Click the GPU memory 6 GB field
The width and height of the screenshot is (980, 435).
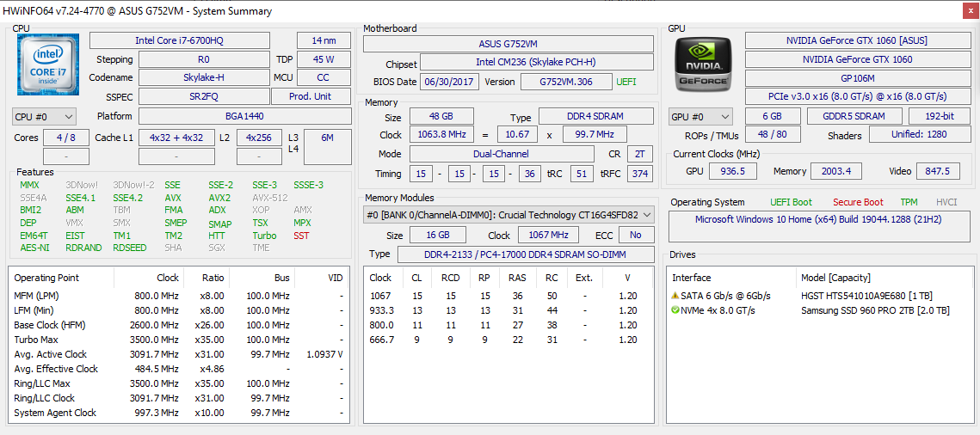773,116
